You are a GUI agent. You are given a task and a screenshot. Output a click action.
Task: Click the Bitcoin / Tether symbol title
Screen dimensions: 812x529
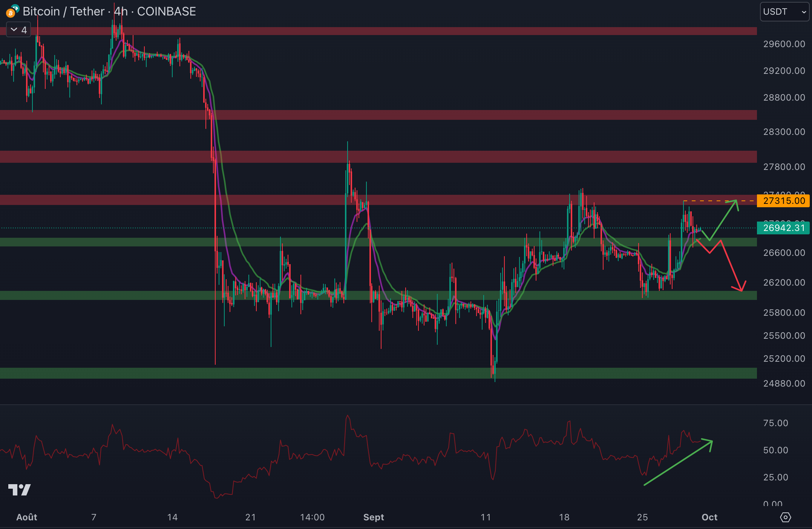[63, 12]
